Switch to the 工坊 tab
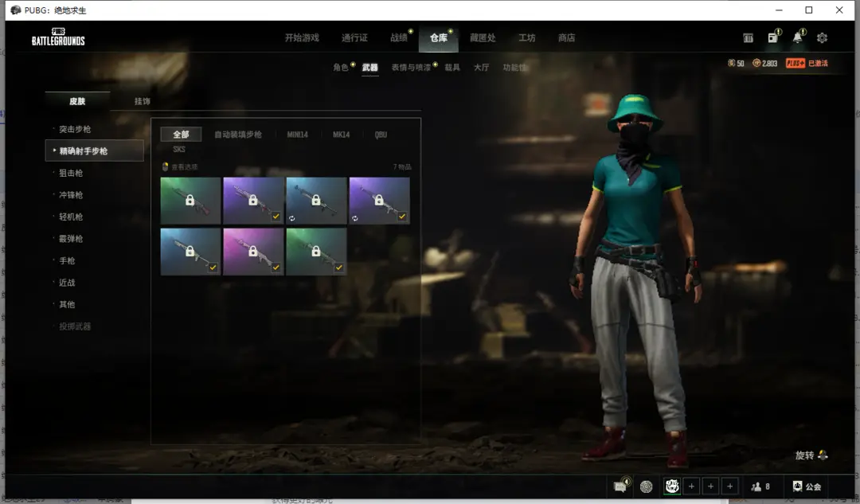 tap(526, 38)
